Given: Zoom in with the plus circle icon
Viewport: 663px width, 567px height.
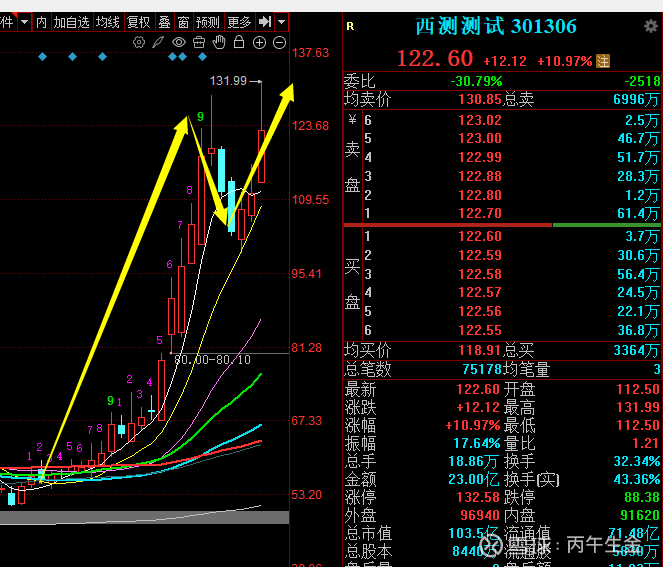Looking at the screenshot, I should point(259,42).
